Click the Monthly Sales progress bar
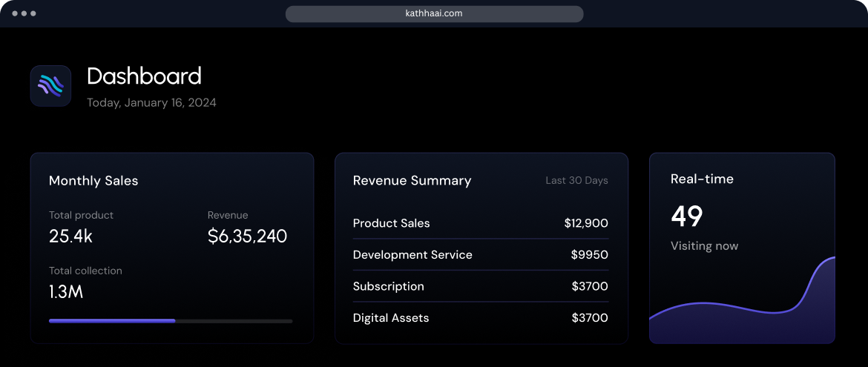The image size is (868, 367). click(171, 321)
